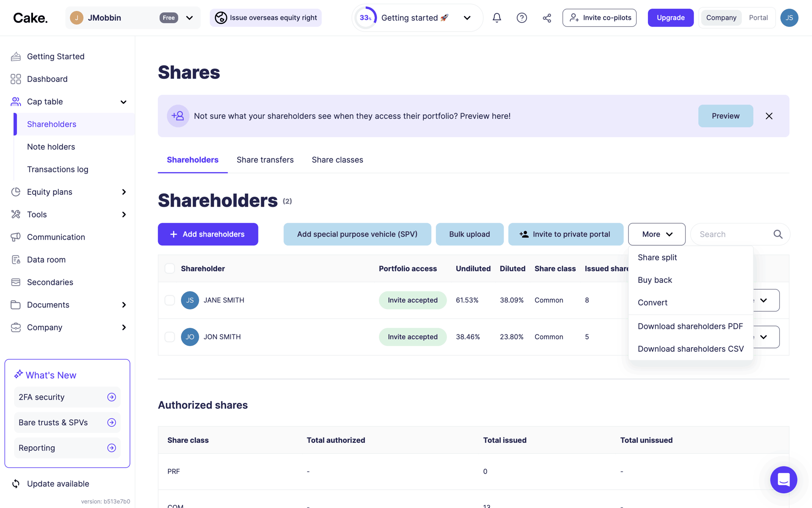
Task: Check the JON SMITH row checkbox
Action: [170, 337]
